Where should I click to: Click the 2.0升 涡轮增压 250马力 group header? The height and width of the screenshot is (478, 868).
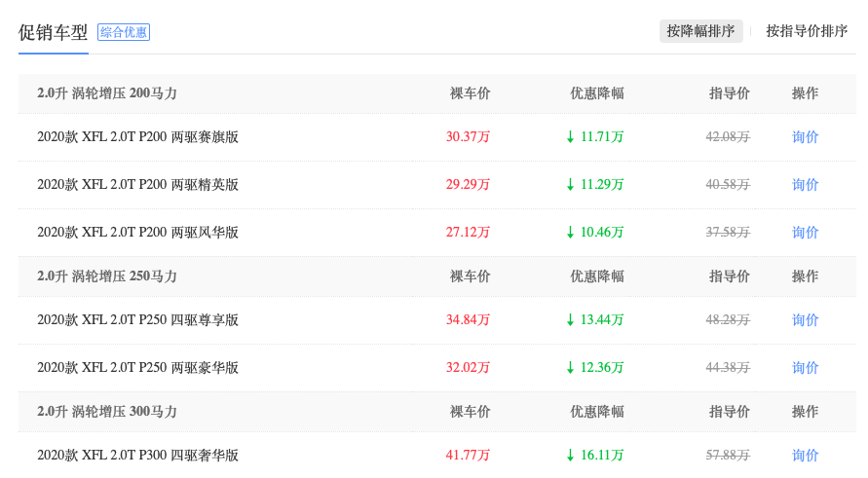pos(107,276)
